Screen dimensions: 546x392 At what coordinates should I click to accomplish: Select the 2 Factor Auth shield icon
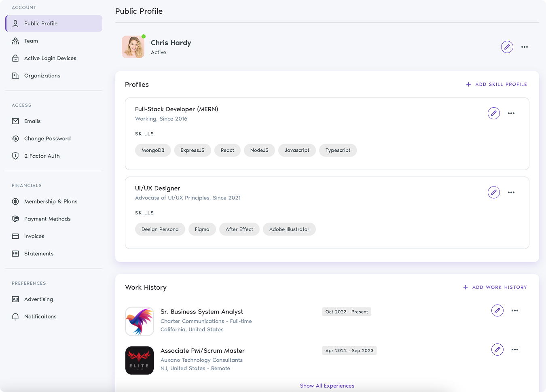[15, 156]
